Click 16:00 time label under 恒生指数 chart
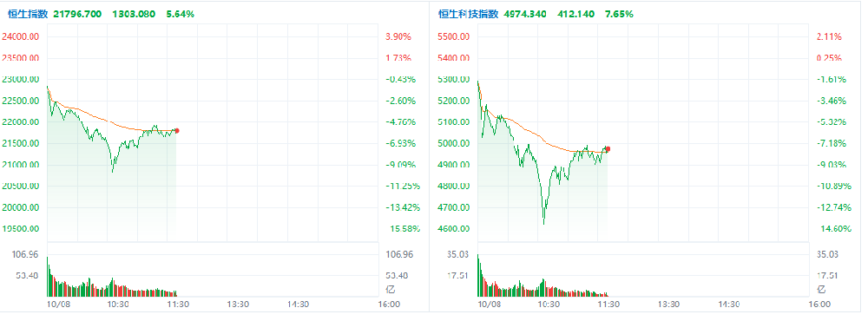The image size is (868, 321). point(388,304)
